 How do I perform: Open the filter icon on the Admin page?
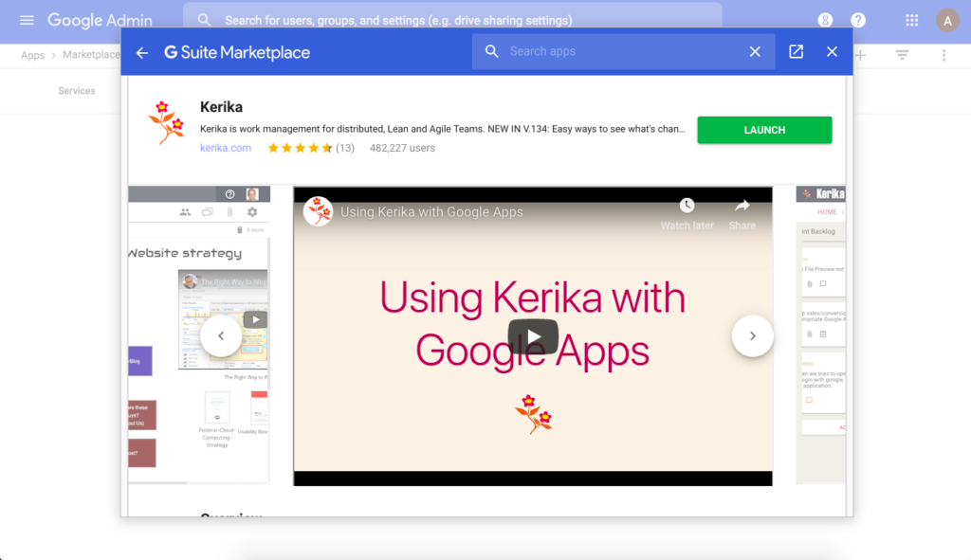click(x=903, y=55)
